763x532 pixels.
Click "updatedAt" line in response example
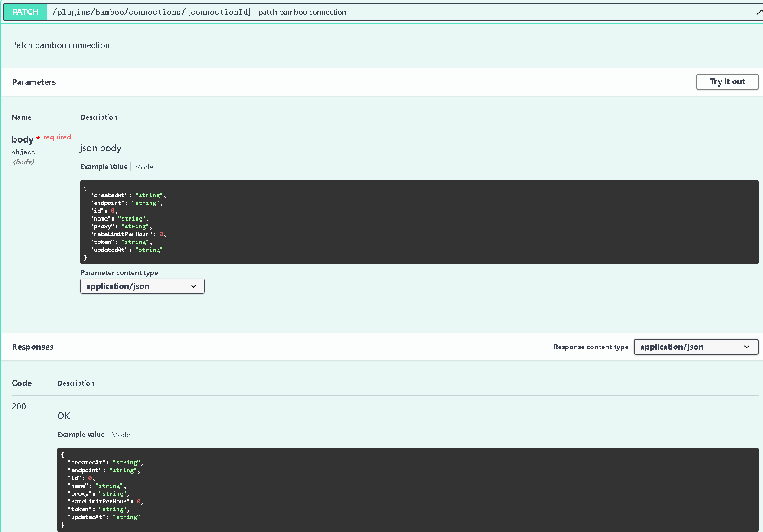(104, 517)
